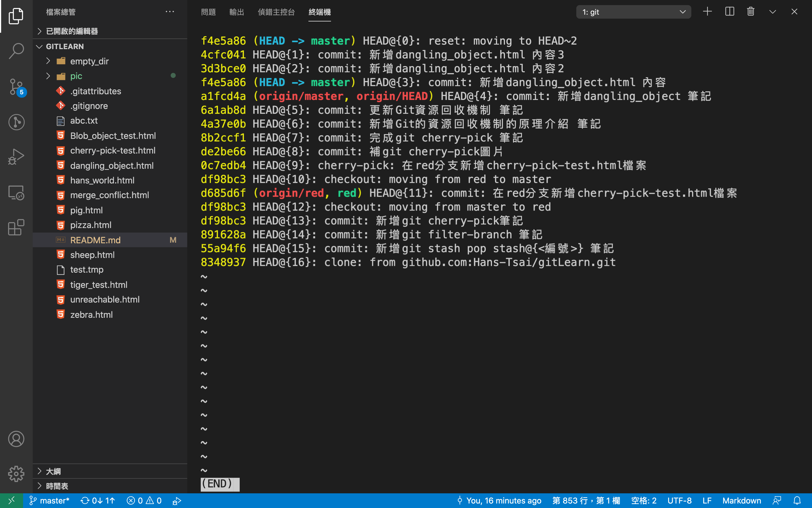Click the master* branch indicator
Image resolution: width=812 pixels, height=508 pixels.
50,501
